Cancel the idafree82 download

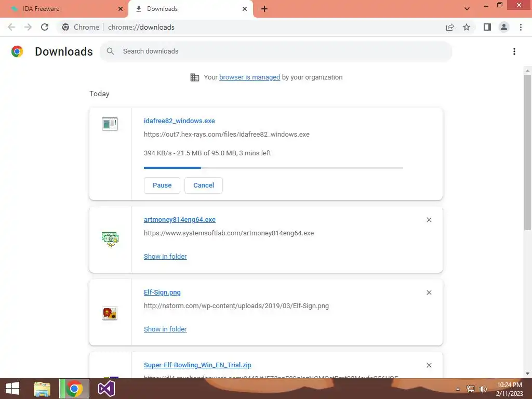(204, 185)
